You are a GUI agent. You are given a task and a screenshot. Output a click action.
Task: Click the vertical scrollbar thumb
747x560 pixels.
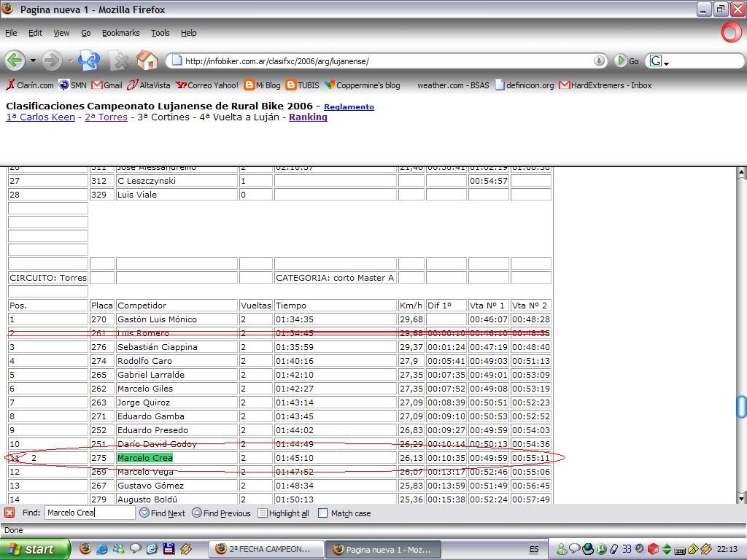[x=741, y=406]
